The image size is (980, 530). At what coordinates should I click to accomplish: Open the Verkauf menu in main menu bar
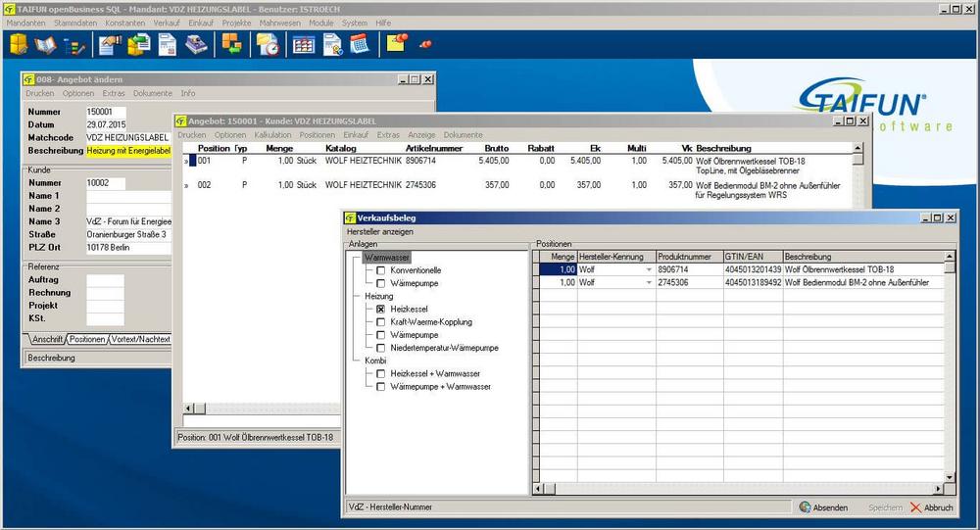coord(168,23)
